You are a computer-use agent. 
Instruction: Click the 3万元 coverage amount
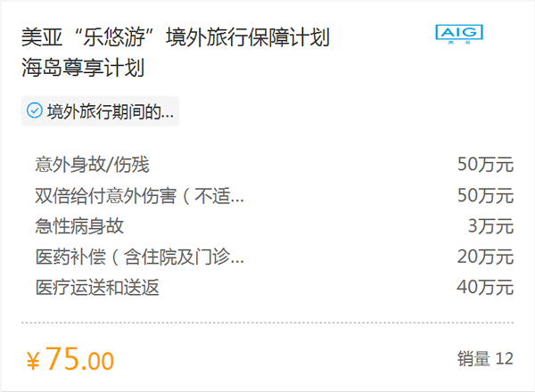pos(490,226)
